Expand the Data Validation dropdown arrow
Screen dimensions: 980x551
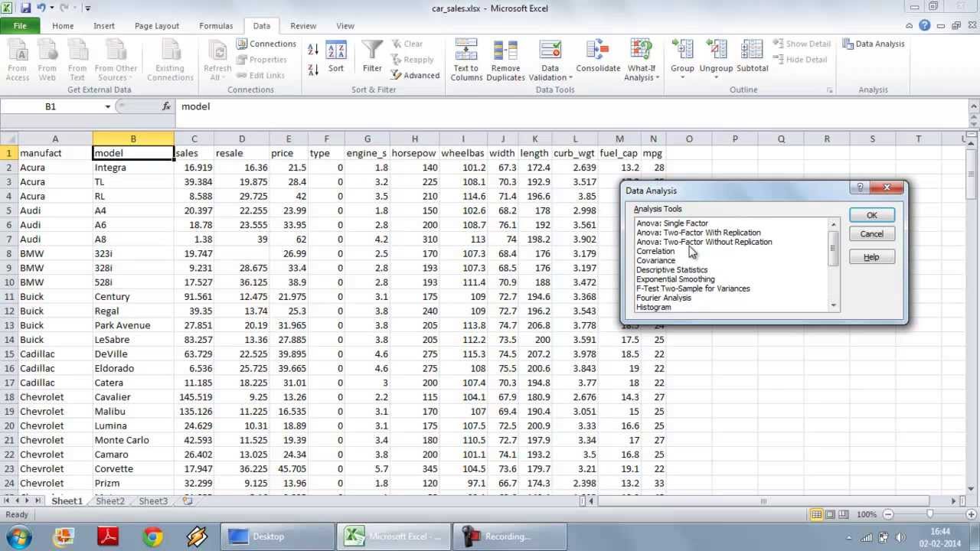point(570,77)
